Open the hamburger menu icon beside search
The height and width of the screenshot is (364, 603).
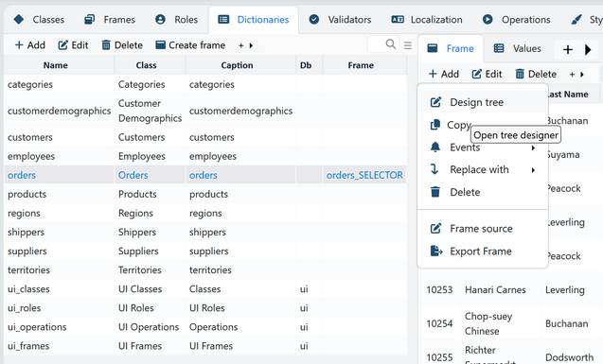point(408,45)
